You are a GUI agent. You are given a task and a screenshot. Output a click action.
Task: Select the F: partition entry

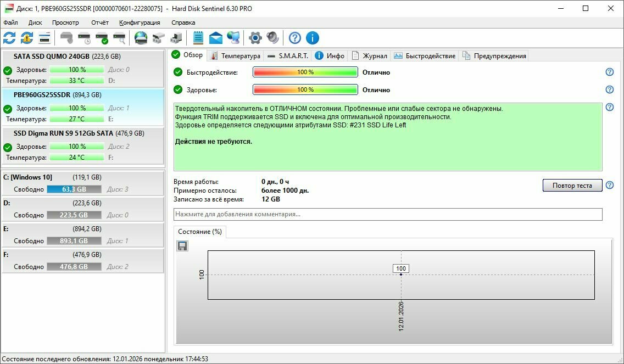tap(83, 261)
